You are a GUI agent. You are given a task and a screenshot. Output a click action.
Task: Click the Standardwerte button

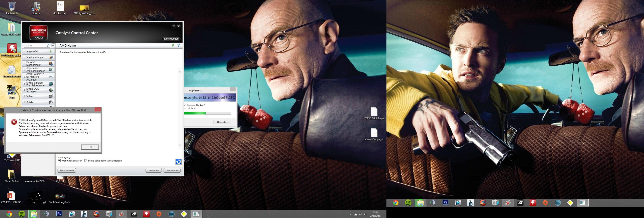point(67,170)
